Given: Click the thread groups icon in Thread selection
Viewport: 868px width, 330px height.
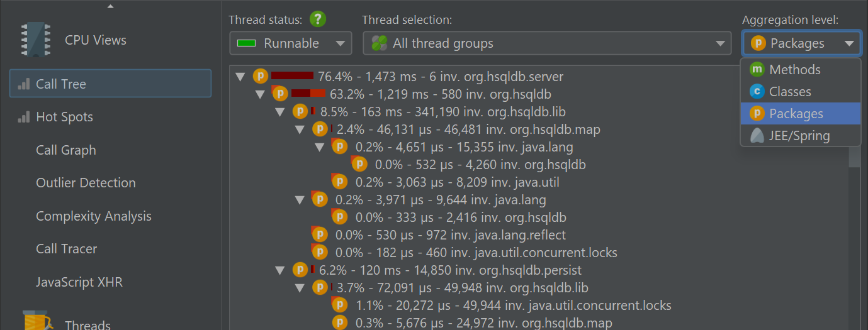Looking at the screenshot, I should click(x=379, y=43).
